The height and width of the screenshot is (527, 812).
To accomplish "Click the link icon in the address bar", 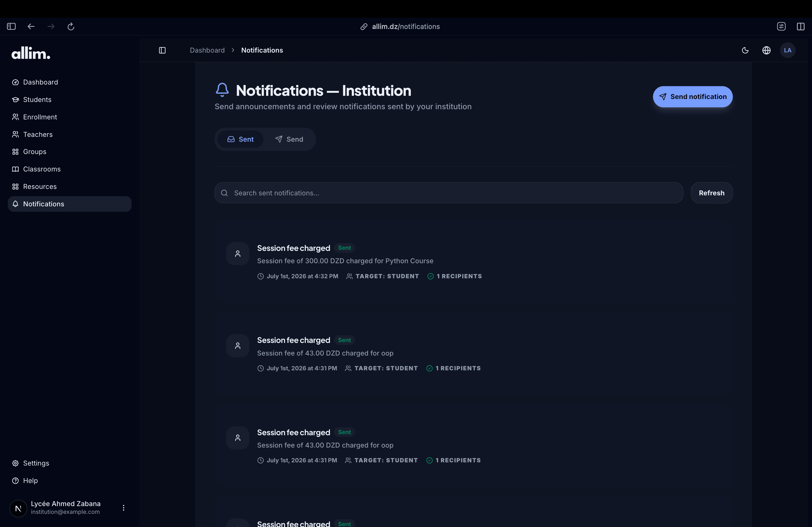I will [x=364, y=27].
